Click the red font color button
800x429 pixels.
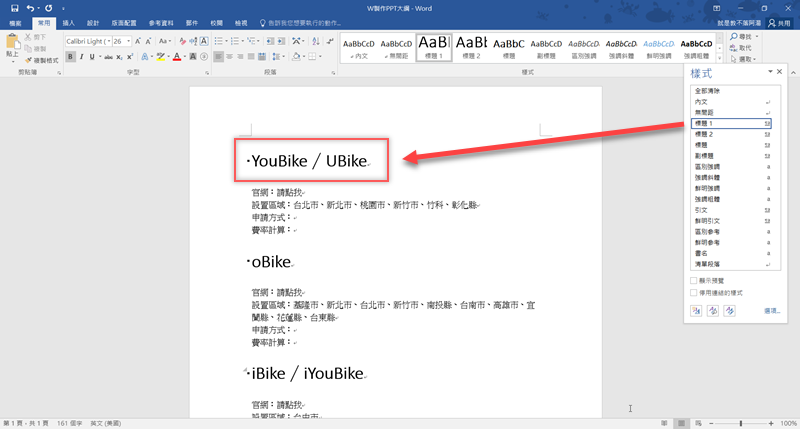(176, 57)
